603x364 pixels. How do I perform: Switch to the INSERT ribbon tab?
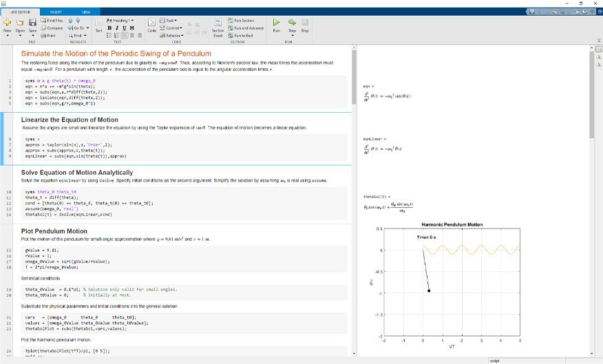(55, 12)
